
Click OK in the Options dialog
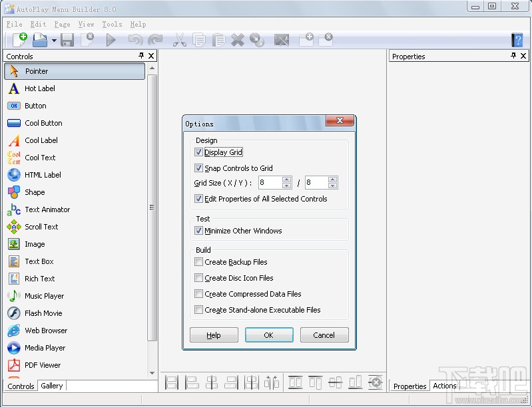coord(269,335)
